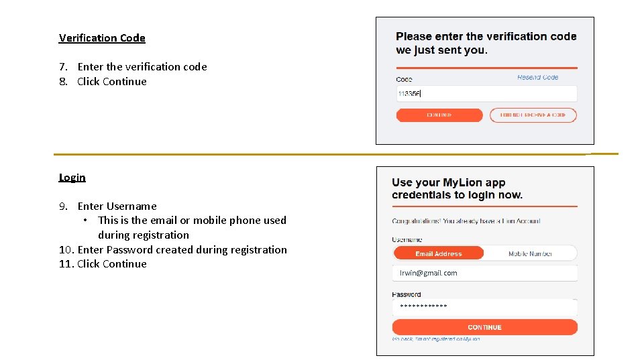Open the Go back, not registered link
Image resolution: width=644 pixels, height=362 pixels.
436,339
